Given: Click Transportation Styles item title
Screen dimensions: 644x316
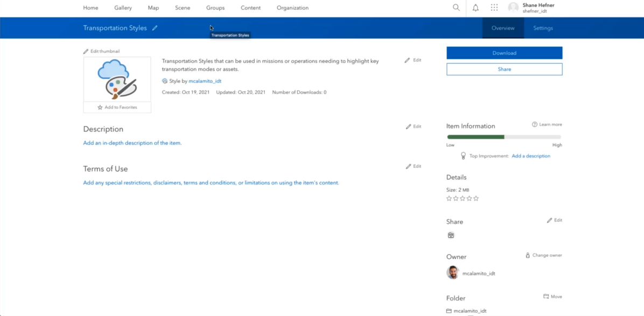Looking at the screenshot, I should 115,28.
